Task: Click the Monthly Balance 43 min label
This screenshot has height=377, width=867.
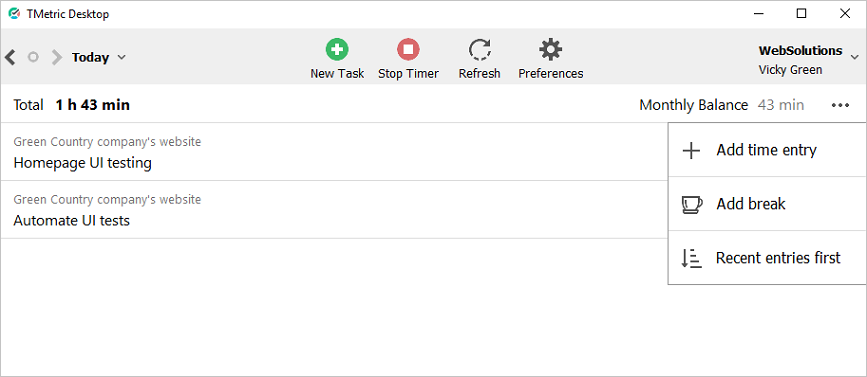Action: [x=722, y=105]
